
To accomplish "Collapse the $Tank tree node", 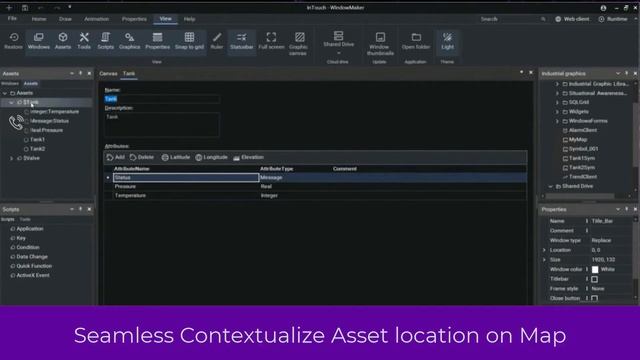I will (11, 102).
